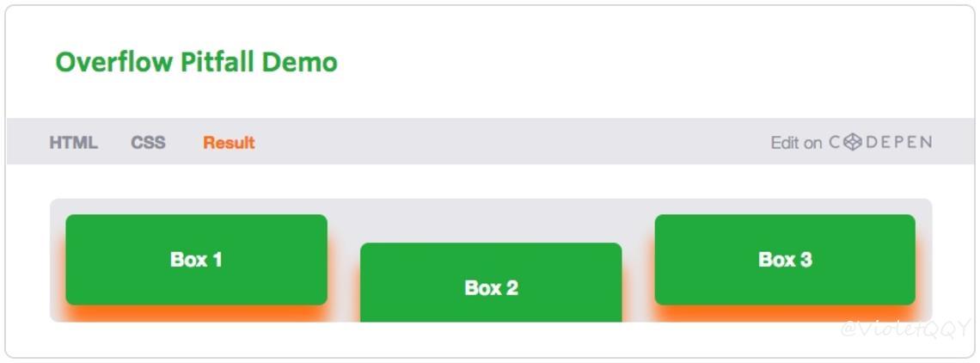Viewport: 980px width, 363px height.
Task: Click the green Box 1 block
Action: pyautogui.click(x=196, y=260)
